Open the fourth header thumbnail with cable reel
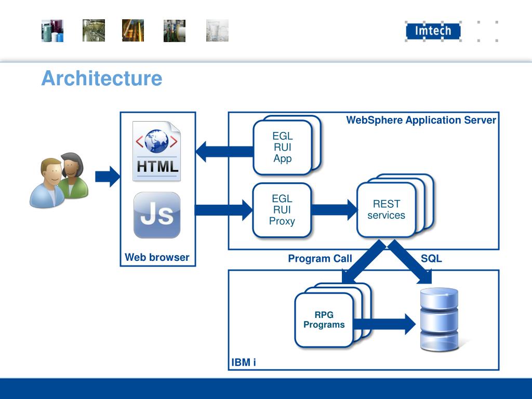532x399 pixels. pyautogui.click(x=175, y=31)
